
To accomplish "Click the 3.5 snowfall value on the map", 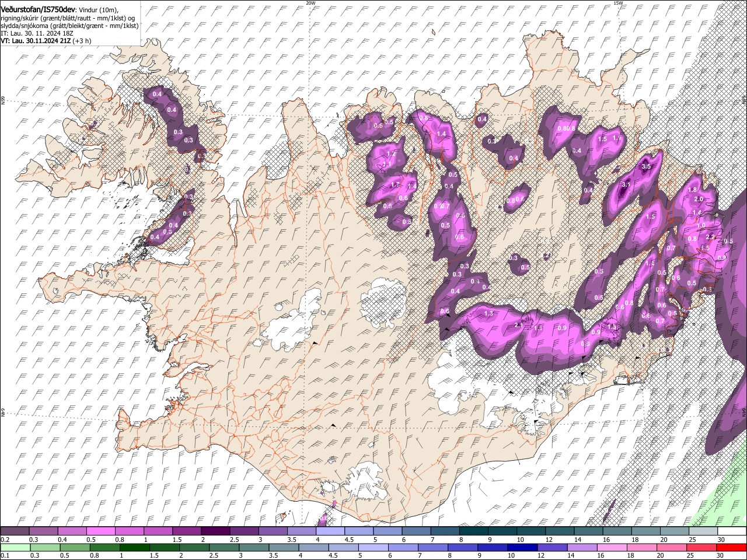I will (646, 166).
